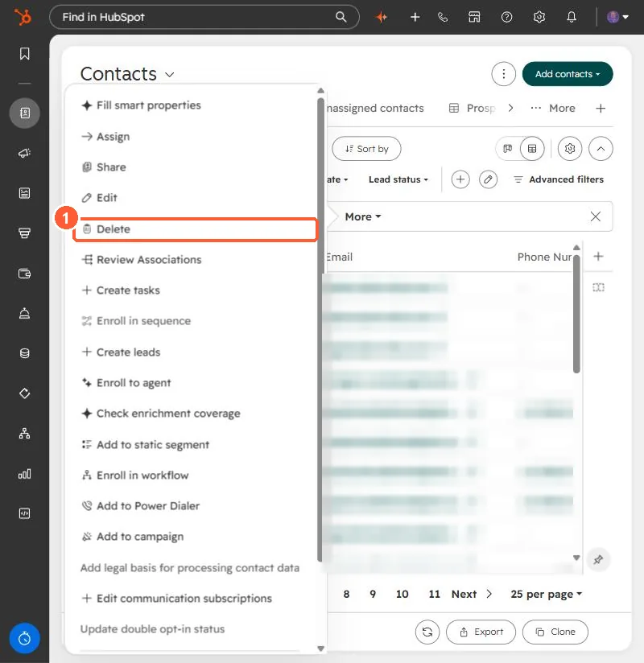The width and height of the screenshot is (644, 663).
Task: Open the phone calling icon
Action: point(443,17)
